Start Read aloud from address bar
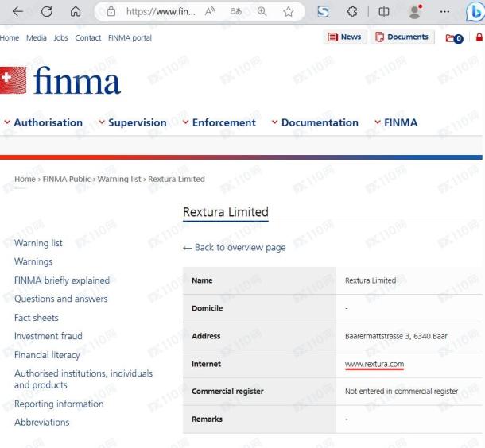The width and height of the screenshot is (485, 448). 210,12
